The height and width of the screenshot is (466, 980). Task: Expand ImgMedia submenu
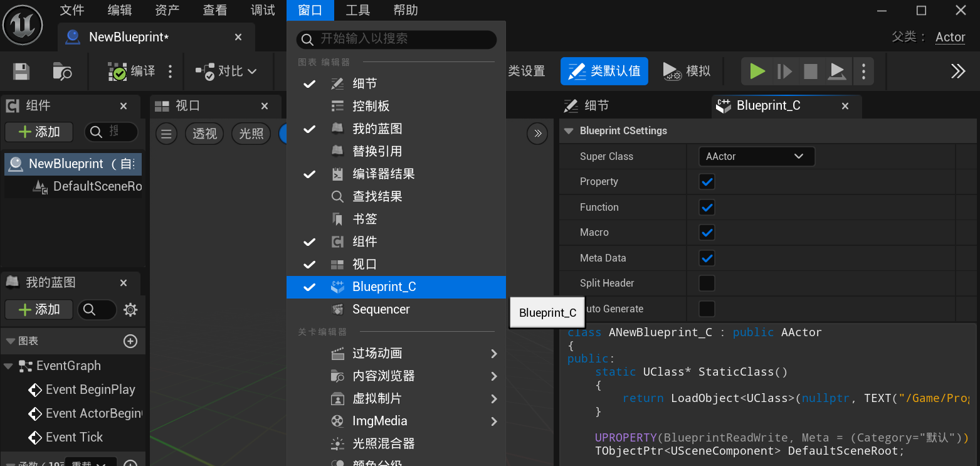pyautogui.click(x=396, y=421)
